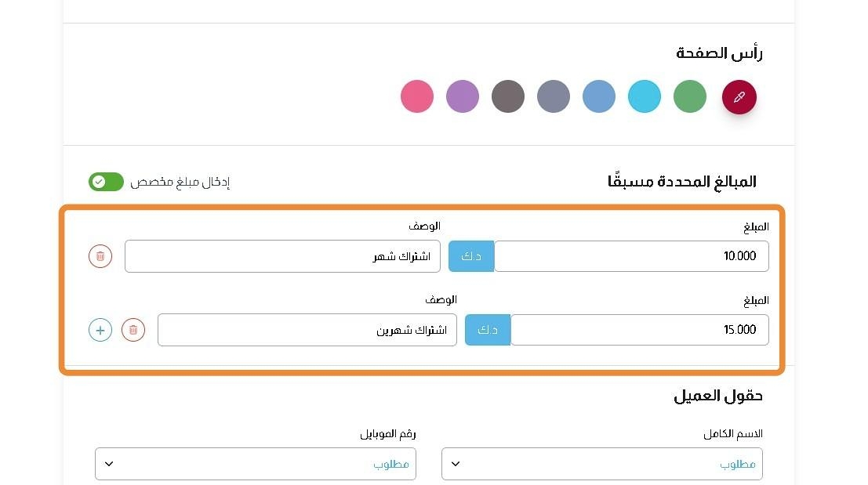The image size is (868, 485).
Task: Select the cyan header color
Action: click(644, 96)
